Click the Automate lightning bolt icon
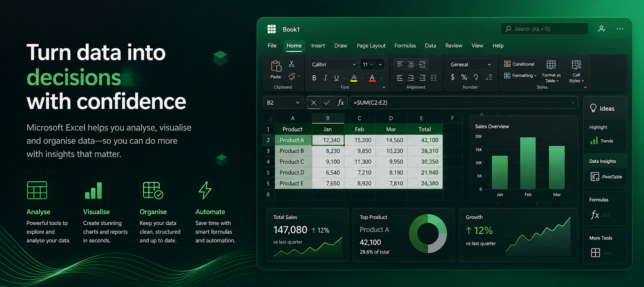 click(205, 190)
